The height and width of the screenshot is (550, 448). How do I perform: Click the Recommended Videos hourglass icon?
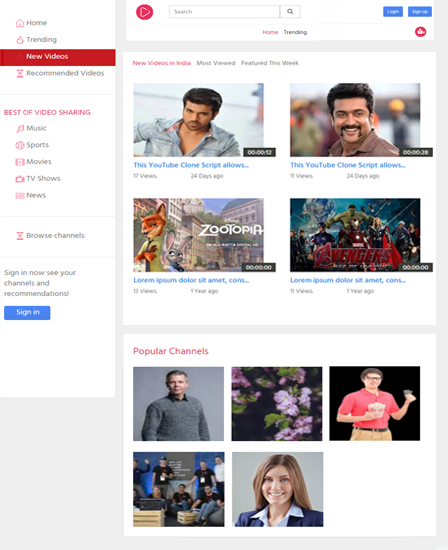20,73
